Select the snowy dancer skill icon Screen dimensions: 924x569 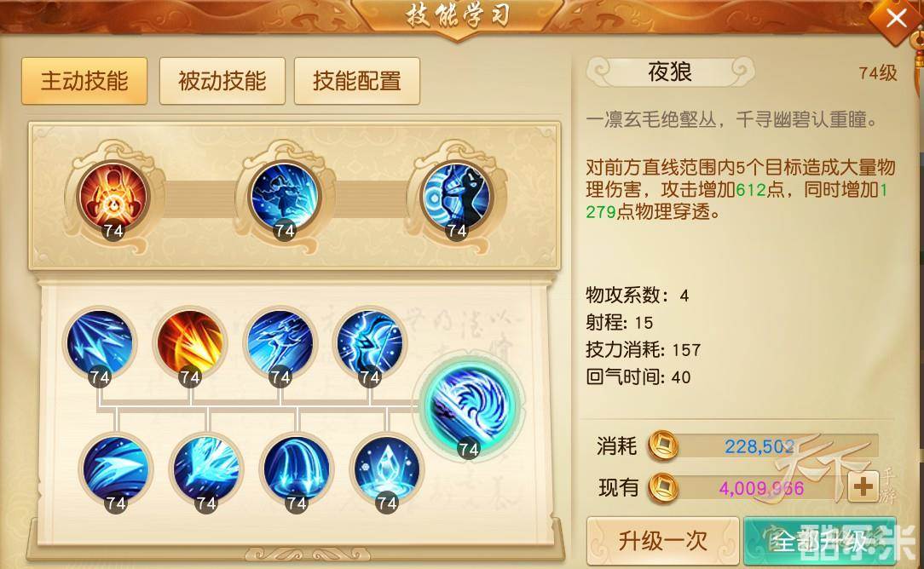(284, 197)
